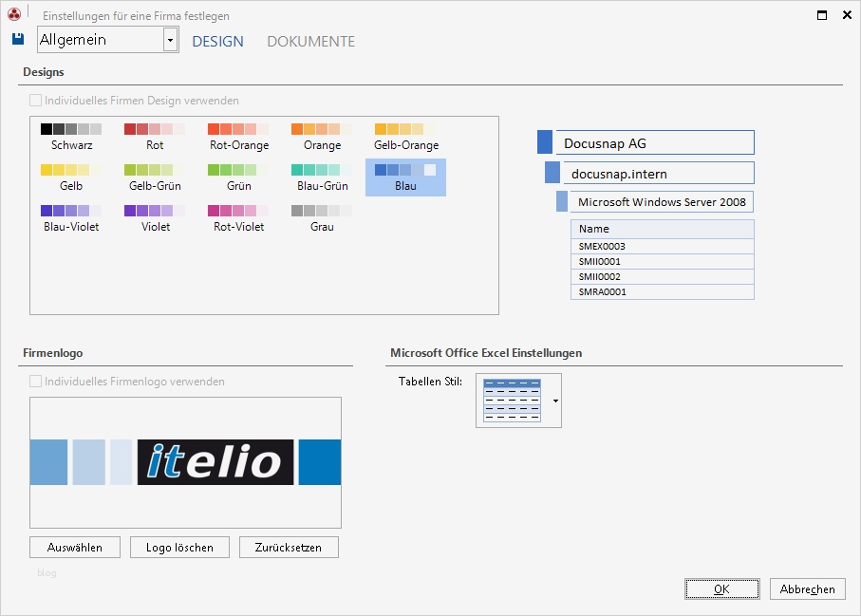Click the Docusnap AG preview heading
The height and width of the screenshot is (616, 861).
click(x=655, y=142)
